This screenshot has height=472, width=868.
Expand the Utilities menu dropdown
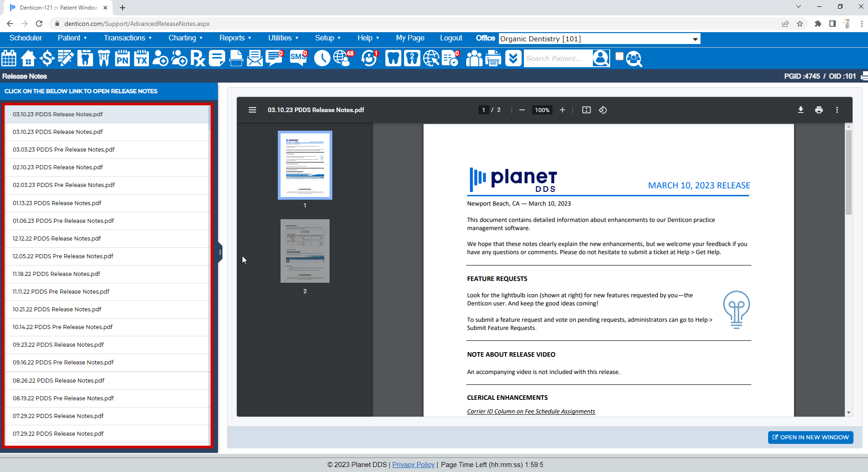click(x=283, y=38)
